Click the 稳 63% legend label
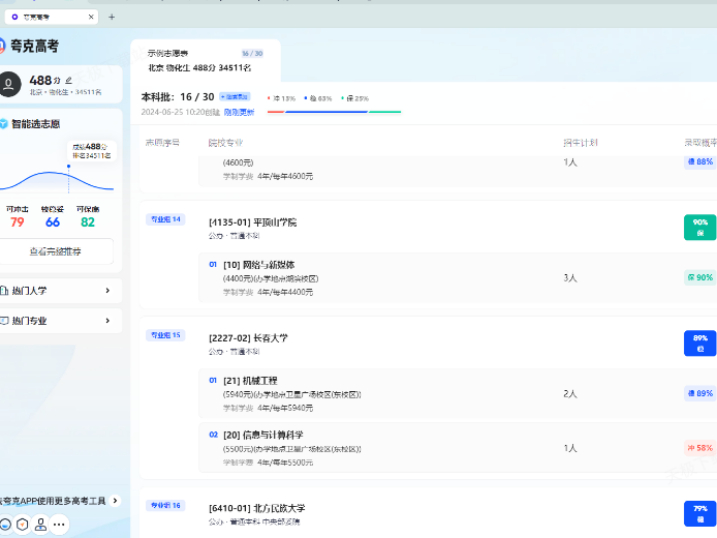Screen dimensions: 717x538 point(318,98)
